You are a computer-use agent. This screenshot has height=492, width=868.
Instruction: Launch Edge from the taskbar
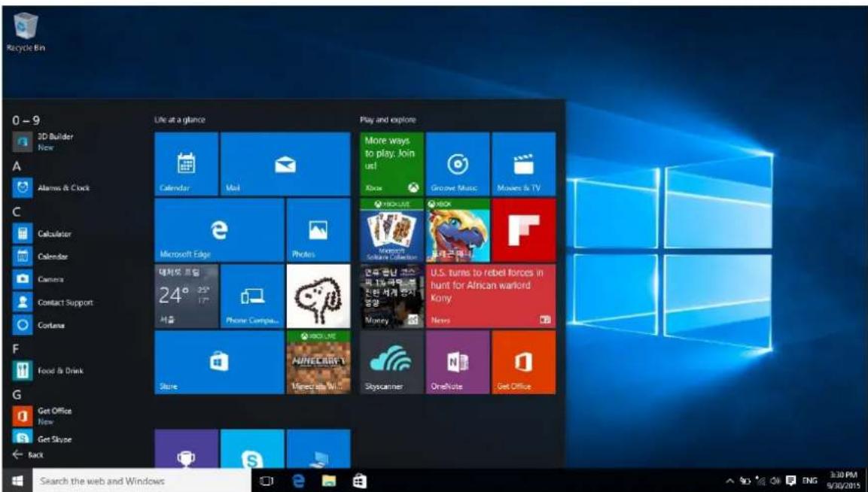tap(298, 481)
